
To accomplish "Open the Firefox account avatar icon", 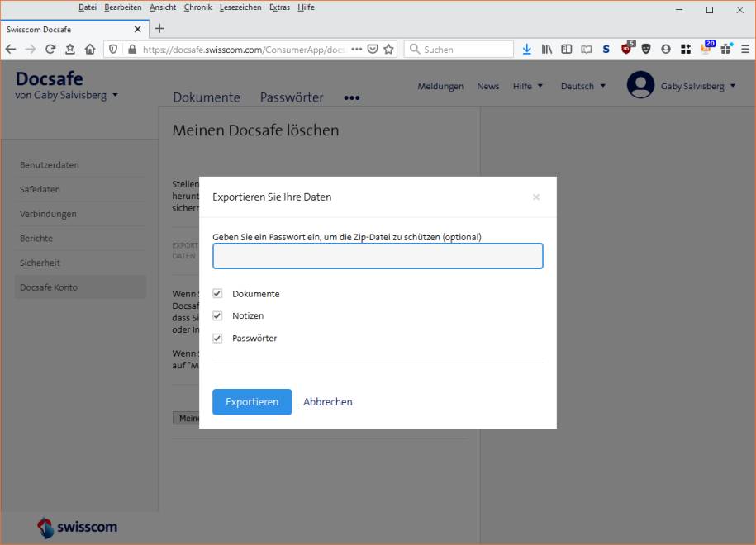I will [x=666, y=50].
